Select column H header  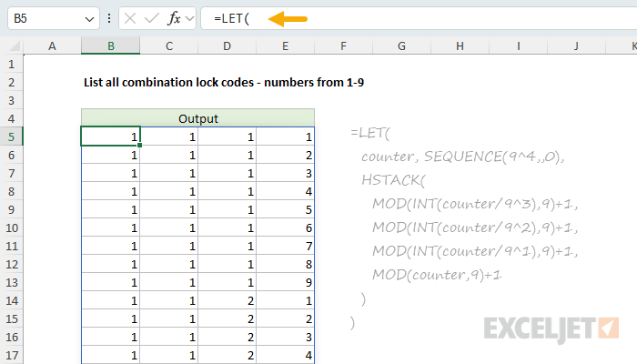click(460, 45)
